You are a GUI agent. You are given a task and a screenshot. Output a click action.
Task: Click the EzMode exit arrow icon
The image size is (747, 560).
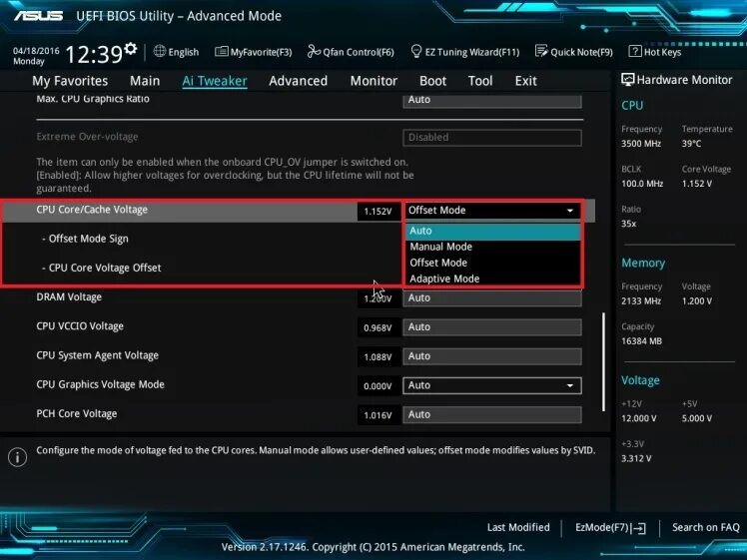coord(640,528)
